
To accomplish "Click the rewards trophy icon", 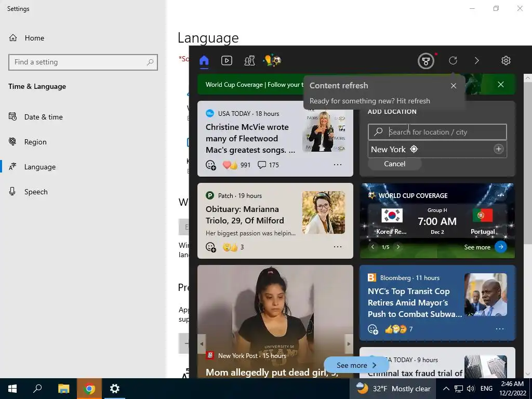I will tap(426, 61).
